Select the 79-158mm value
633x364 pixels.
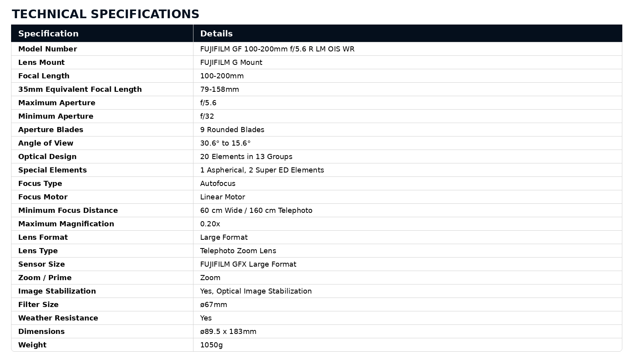(220, 89)
